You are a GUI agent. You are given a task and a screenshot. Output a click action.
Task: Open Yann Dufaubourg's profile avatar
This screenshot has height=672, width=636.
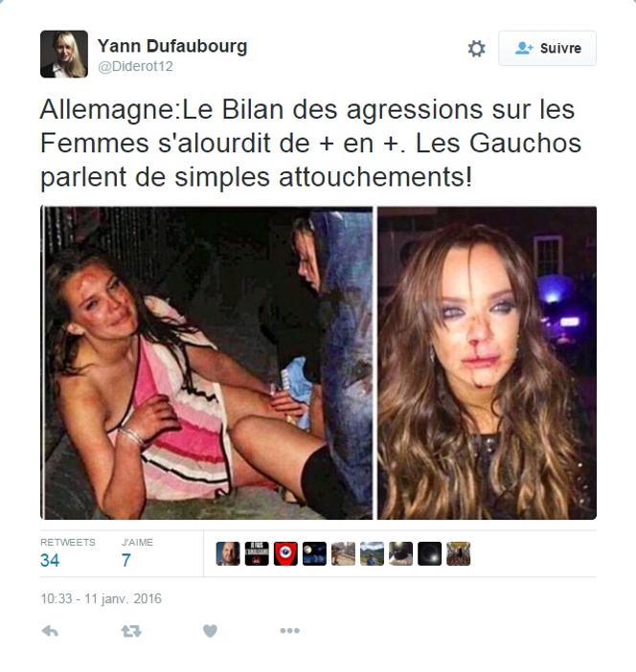pos(64,54)
